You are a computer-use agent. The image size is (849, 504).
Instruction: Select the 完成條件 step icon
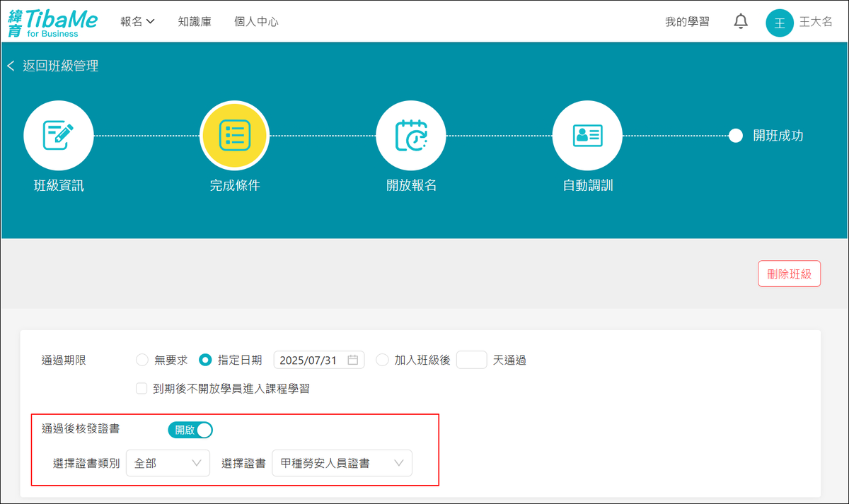point(235,135)
